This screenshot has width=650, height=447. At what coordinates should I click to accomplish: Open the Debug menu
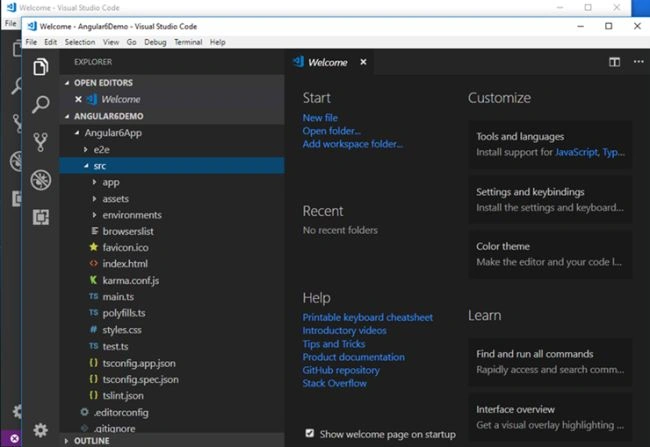(155, 42)
